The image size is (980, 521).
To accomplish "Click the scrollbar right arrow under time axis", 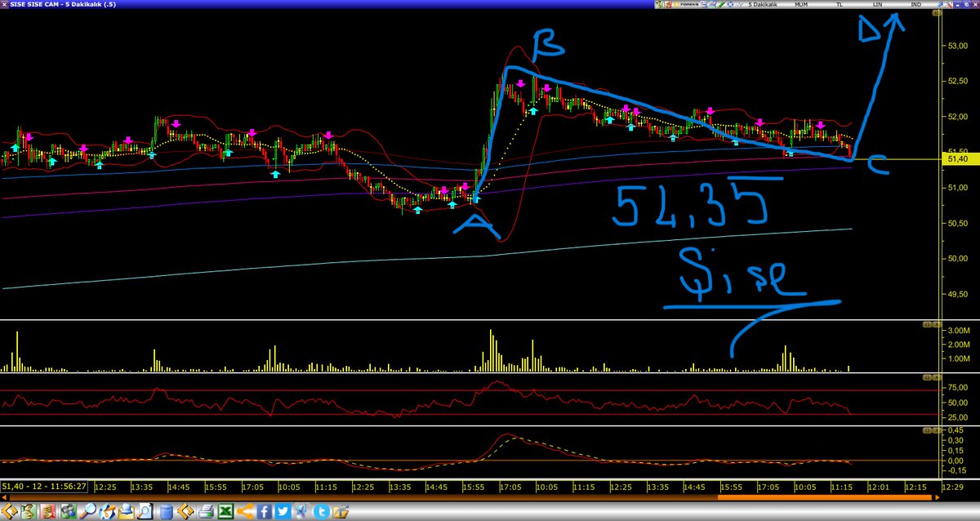I will click(x=937, y=497).
